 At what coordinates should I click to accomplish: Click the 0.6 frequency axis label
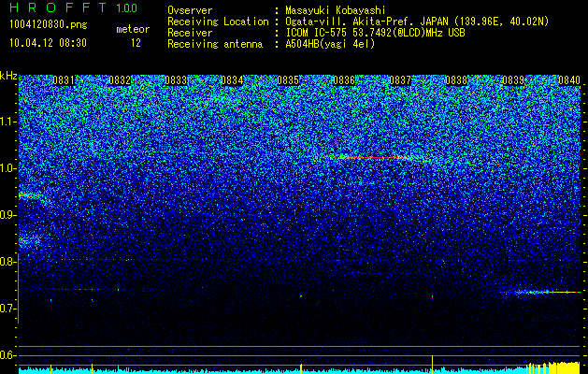[x=7, y=355]
